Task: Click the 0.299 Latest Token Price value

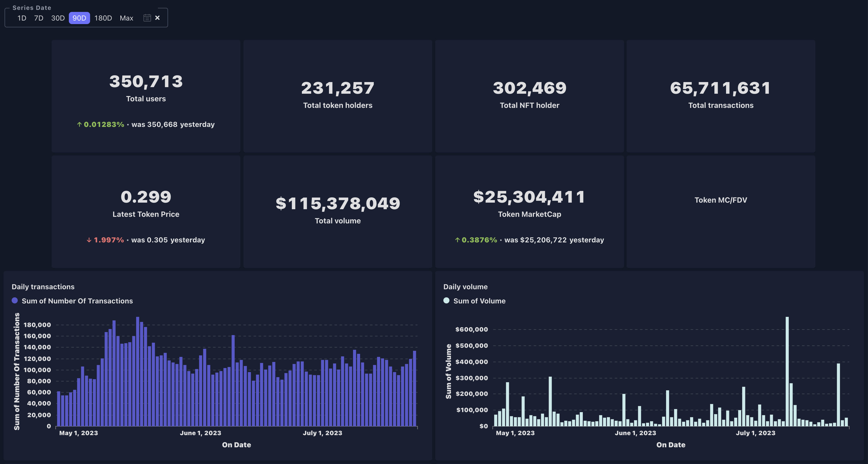Action: click(146, 197)
